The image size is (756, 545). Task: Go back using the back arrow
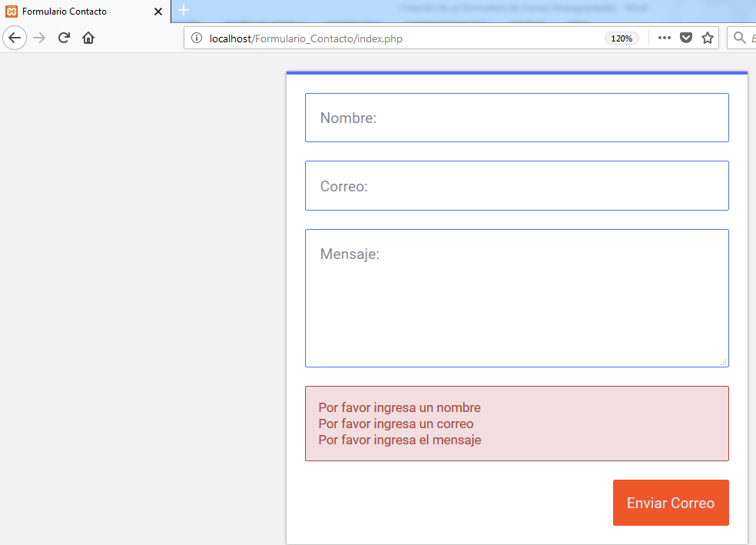[x=15, y=38]
